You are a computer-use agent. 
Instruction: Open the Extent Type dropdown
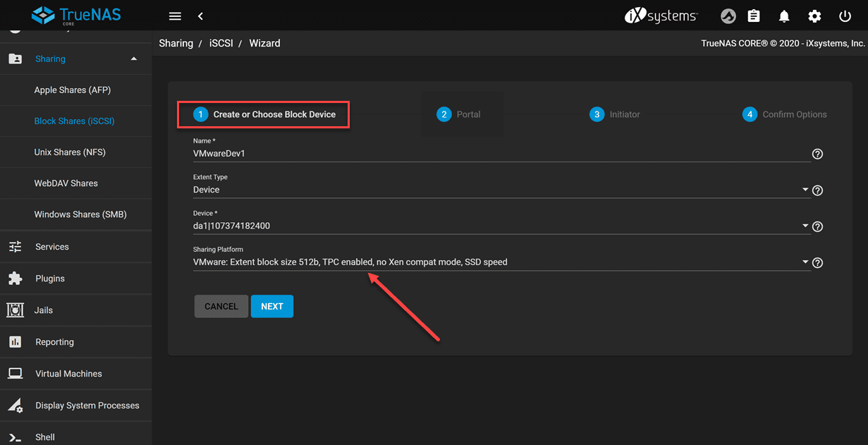point(501,190)
